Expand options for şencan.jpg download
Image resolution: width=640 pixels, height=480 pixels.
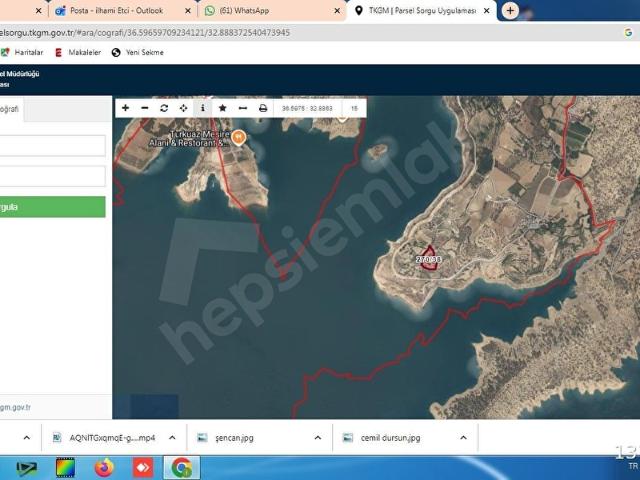coord(318,438)
